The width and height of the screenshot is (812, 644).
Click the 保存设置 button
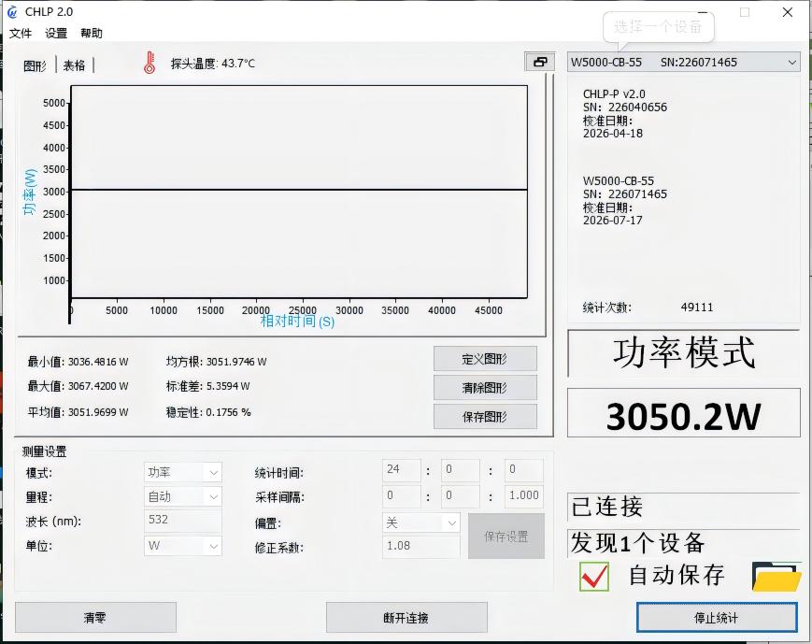click(506, 537)
